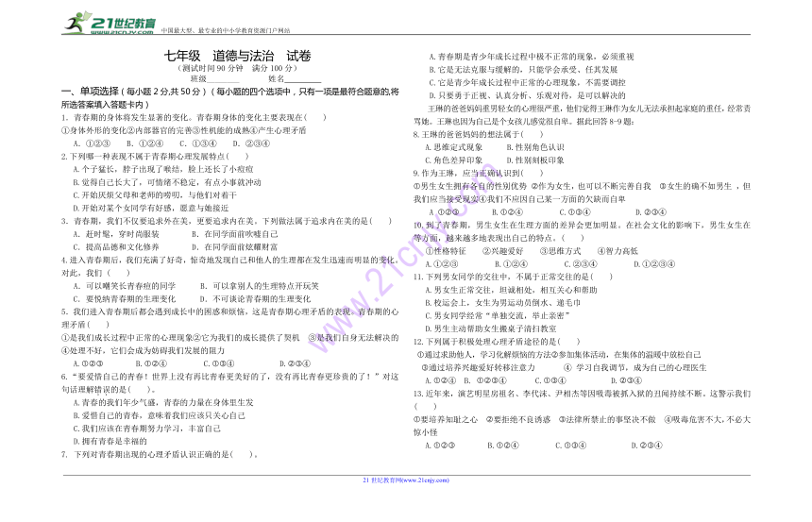Select option 'D. ②③④' under question 1
Screen dimensions: 812x522
click(251, 143)
